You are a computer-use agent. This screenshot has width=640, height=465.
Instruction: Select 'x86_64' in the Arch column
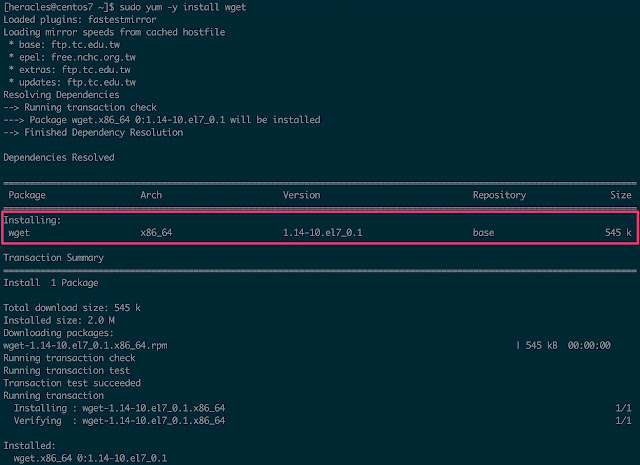click(x=156, y=233)
